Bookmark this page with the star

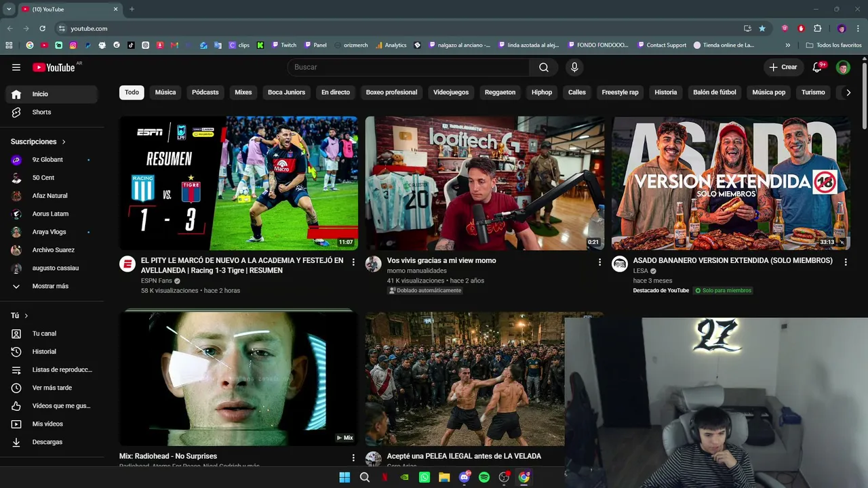pyautogui.click(x=762, y=28)
